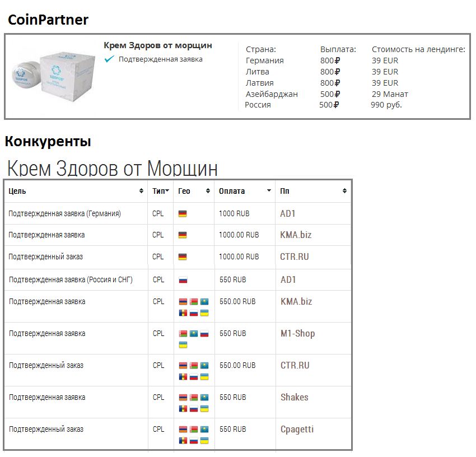Image resolution: width=476 pixels, height=457 pixels.
Task: Click the Belarus flag in the Cpagetti row
Action: (194, 429)
